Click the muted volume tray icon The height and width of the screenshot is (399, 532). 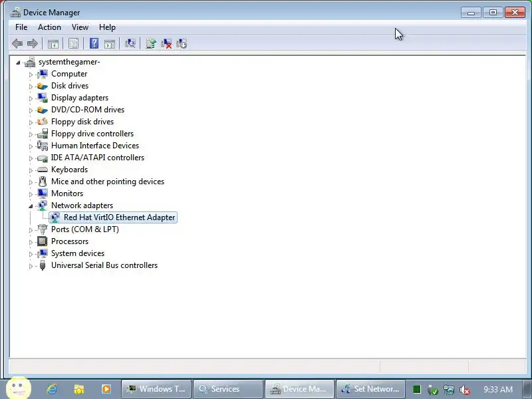464,390
